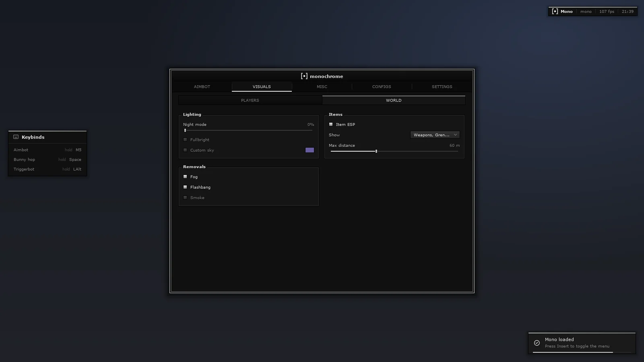The height and width of the screenshot is (362, 644).
Task: Click the checkmark icon in Mono loaded toast
Action: (x=537, y=343)
